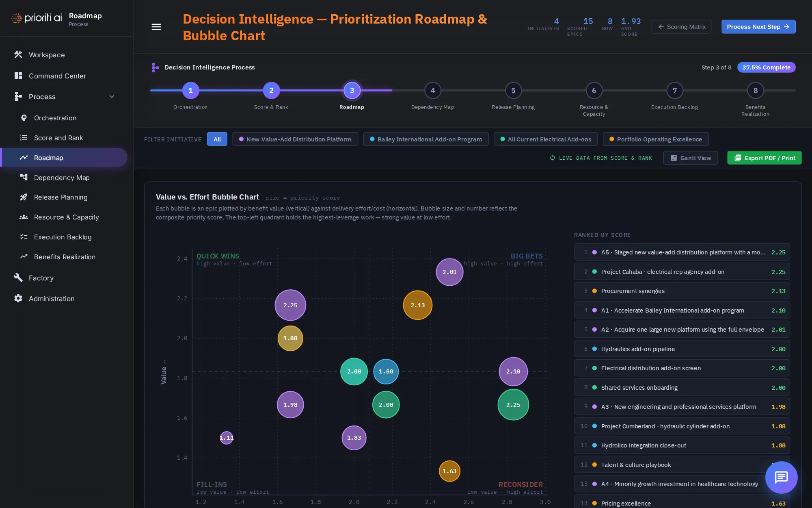The width and height of the screenshot is (812, 508).
Task: Select ranked row Hydrolico integration close-out
Action: point(682,445)
